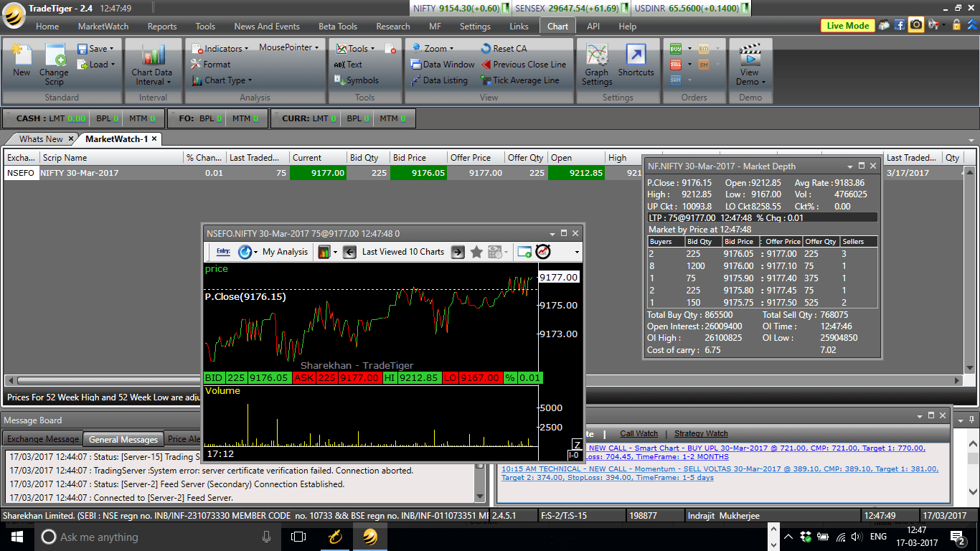980x551 pixels.
Task: Click the screenshot camera icon
Action: click(916, 25)
